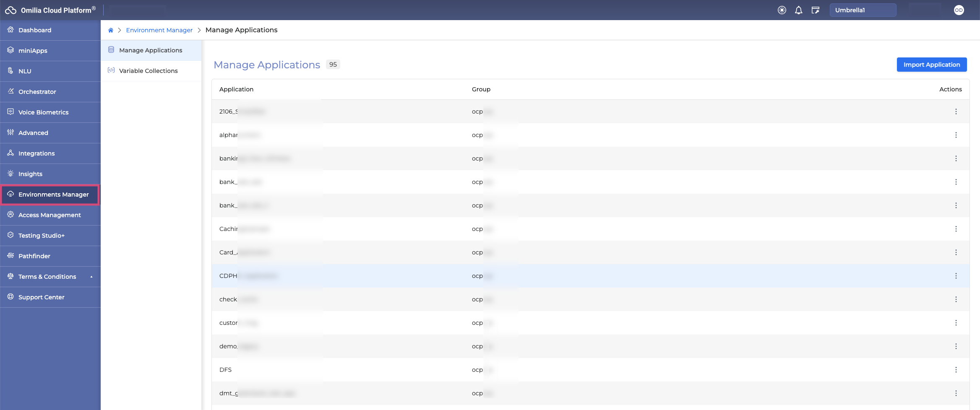Select Variable Collections in side panel

coord(148,71)
